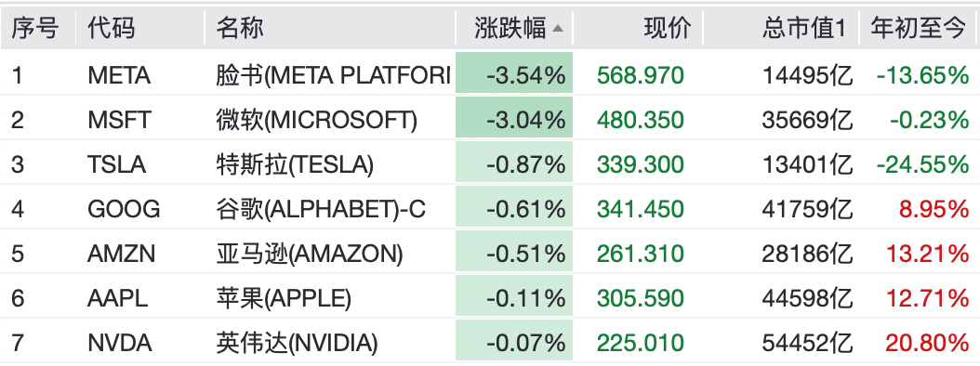Sort by the 总市值1 column header
The width and height of the screenshot is (980, 366).
point(803,28)
